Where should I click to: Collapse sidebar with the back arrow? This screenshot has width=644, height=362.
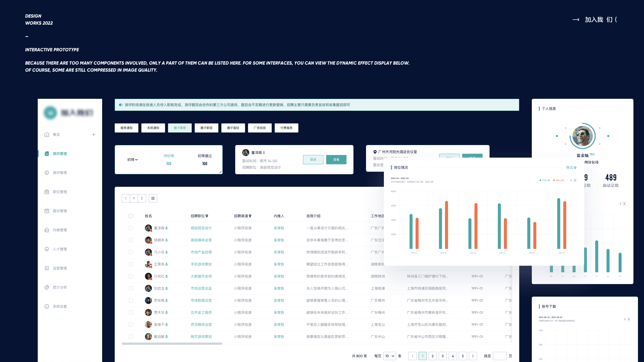pos(94,134)
